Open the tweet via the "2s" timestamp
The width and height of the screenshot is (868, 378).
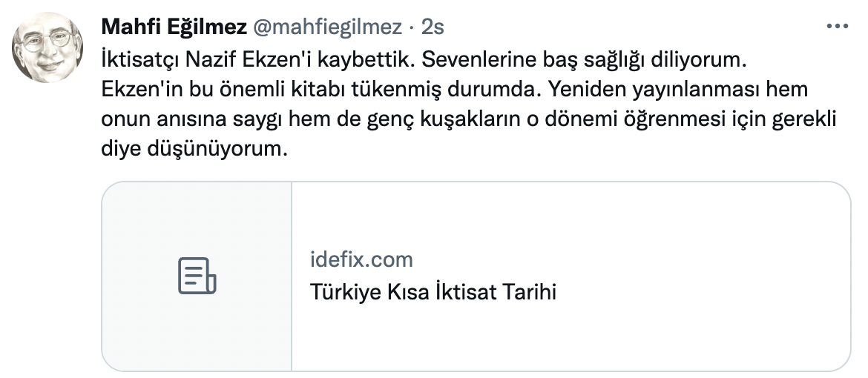[433, 27]
